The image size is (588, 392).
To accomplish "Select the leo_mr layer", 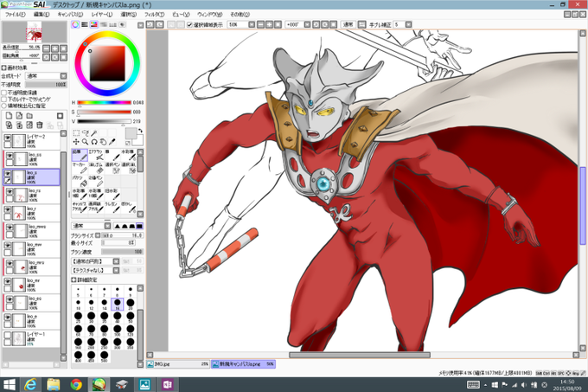I will 32,285.
